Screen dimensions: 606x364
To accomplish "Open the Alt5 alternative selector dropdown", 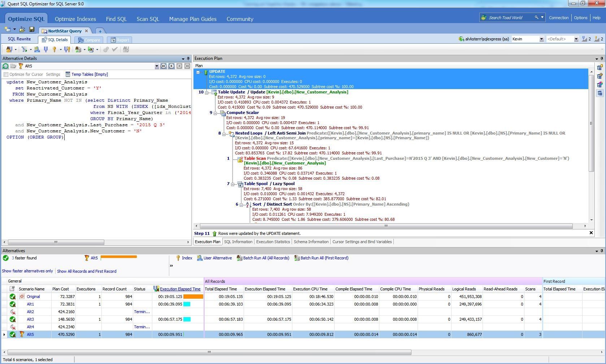I will [157, 66].
